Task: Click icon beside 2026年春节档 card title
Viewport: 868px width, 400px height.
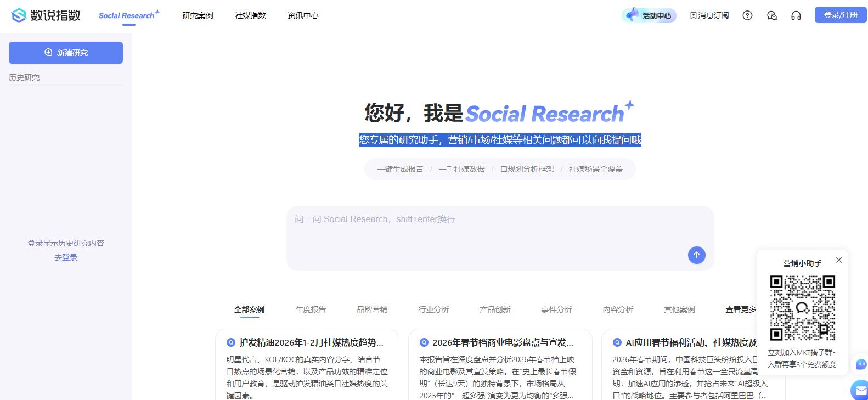Action: [424, 342]
